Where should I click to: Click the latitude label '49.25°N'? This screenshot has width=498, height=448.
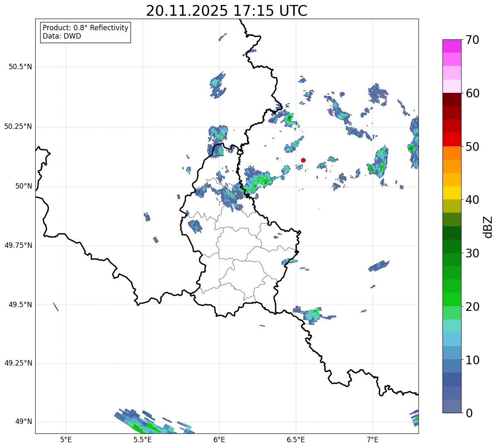(x=18, y=363)
